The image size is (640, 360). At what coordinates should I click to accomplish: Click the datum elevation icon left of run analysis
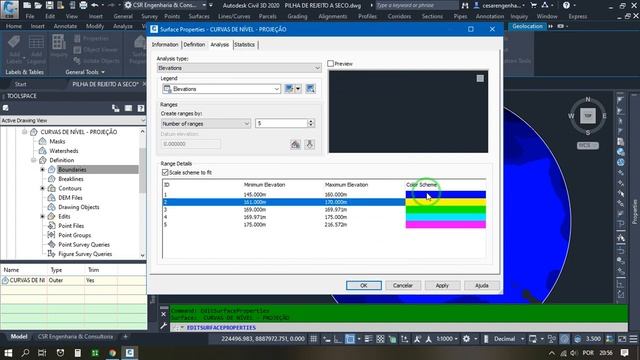[x=296, y=144]
